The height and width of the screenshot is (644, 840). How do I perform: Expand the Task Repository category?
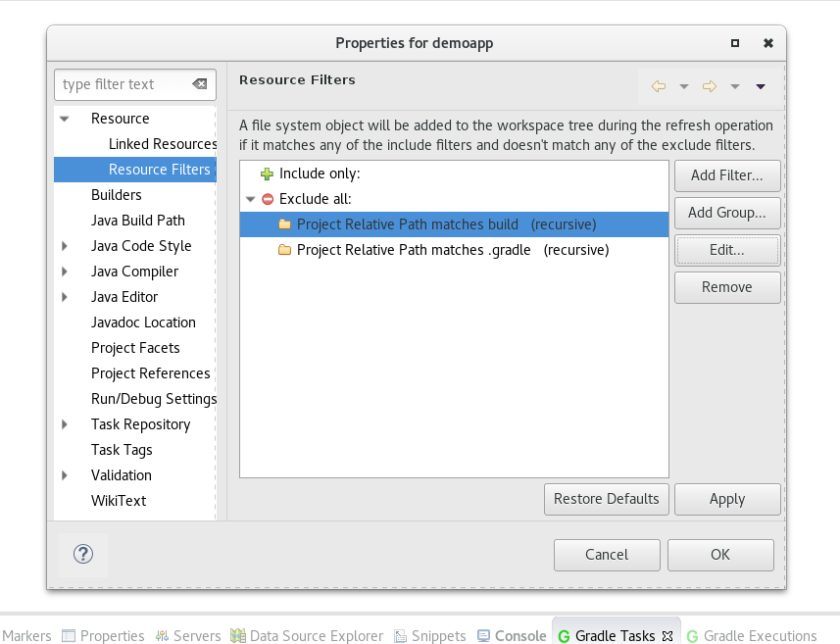click(64, 424)
